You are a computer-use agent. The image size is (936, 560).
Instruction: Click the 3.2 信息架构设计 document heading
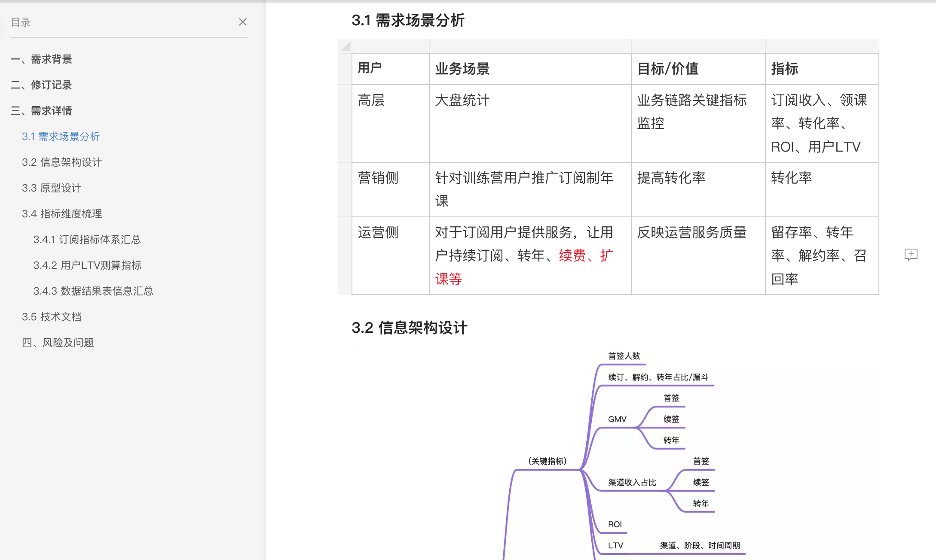(x=409, y=328)
